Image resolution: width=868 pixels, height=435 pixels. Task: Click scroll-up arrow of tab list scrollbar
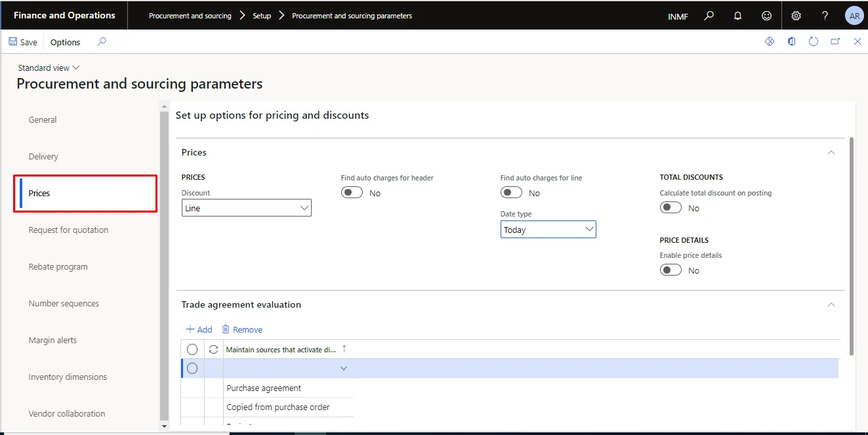(x=165, y=105)
